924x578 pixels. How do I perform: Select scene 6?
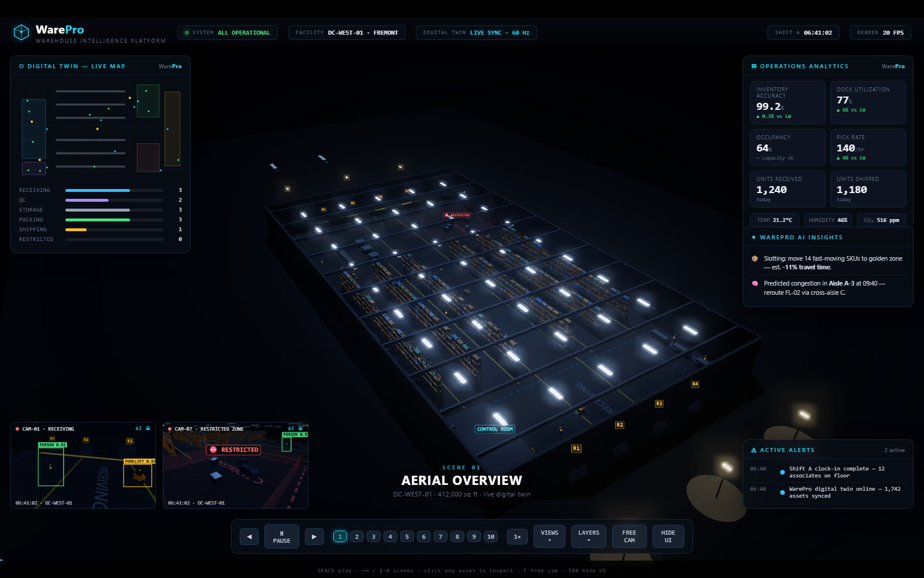click(x=424, y=536)
